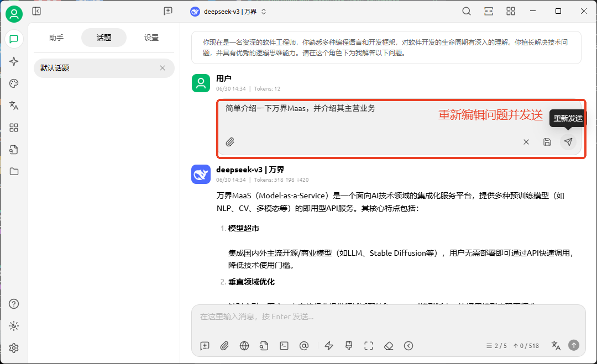Open search with the magnifier icon
This screenshot has height=364, width=597.
(x=467, y=12)
